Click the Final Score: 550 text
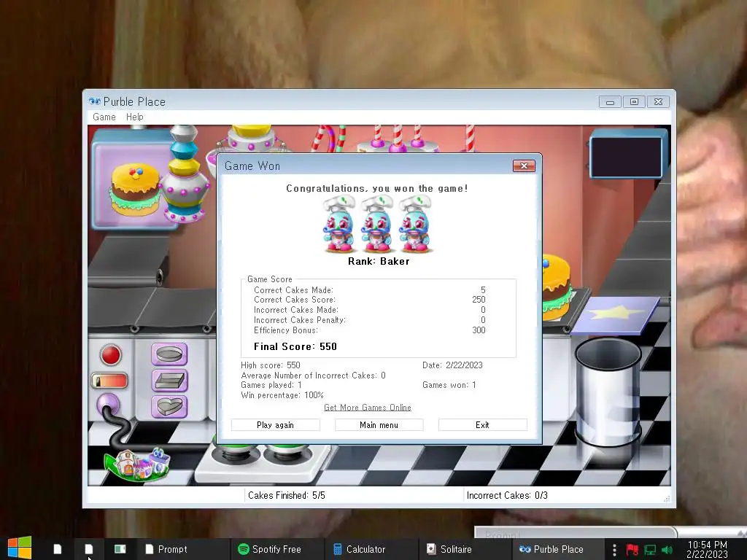Screen dimensions: 747x560 tap(295, 346)
